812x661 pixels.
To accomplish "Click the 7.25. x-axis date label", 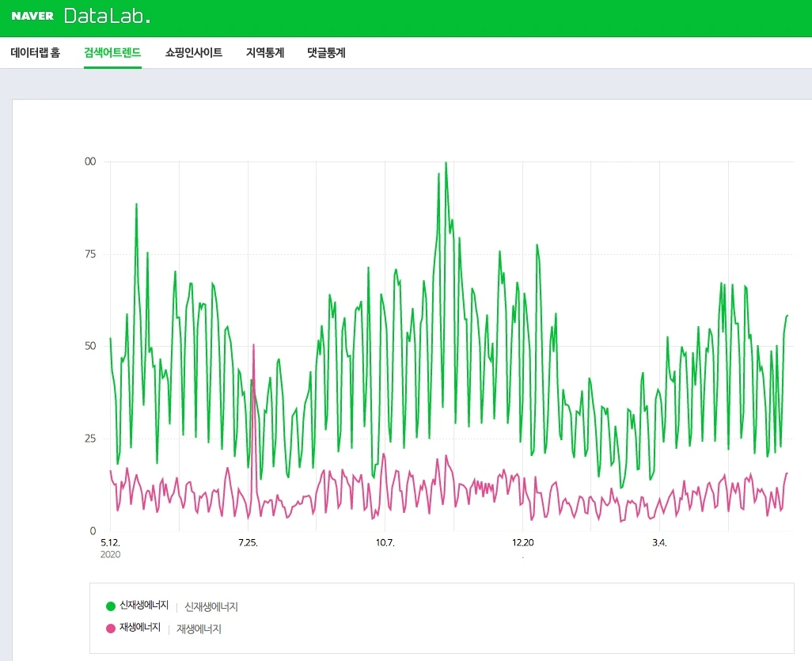I will [x=248, y=542].
